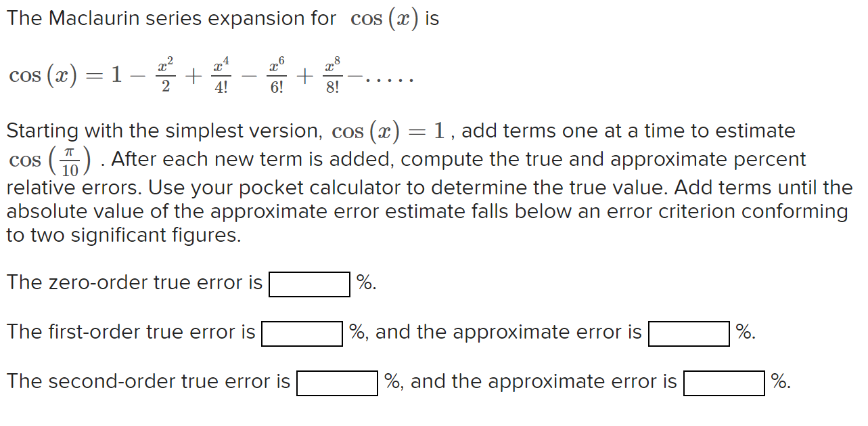Click the percent sign after second-order approximate box
868x426 pixels.
pyautogui.click(x=777, y=381)
